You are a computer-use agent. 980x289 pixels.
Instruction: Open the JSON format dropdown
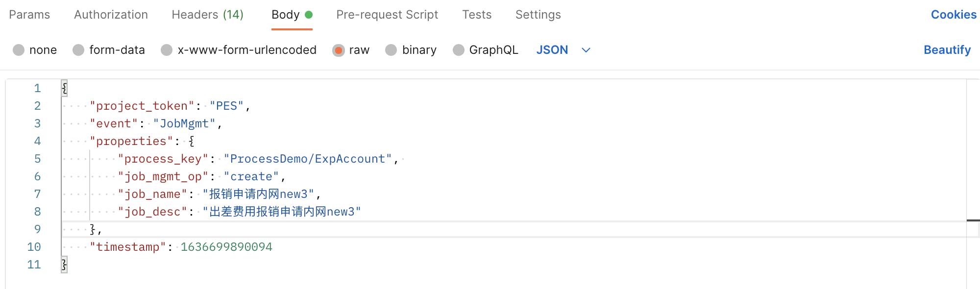[x=563, y=50]
